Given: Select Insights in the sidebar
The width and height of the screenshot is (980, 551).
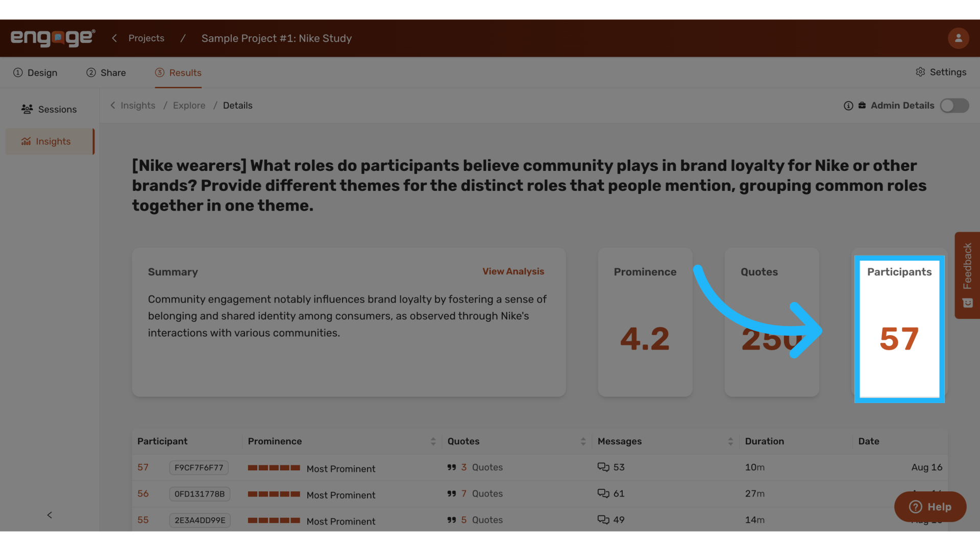Looking at the screenshot, I should click(x=50, y=141).
